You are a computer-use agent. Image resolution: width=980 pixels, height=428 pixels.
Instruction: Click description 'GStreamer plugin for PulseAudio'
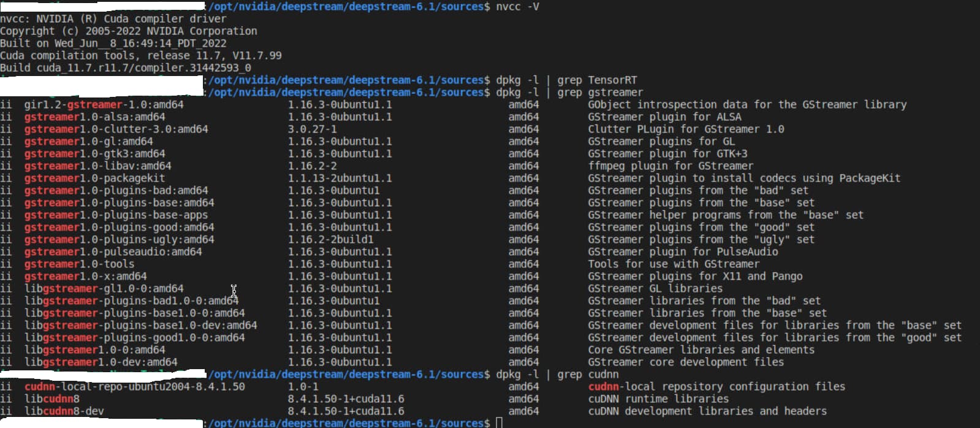click(683, 252)
